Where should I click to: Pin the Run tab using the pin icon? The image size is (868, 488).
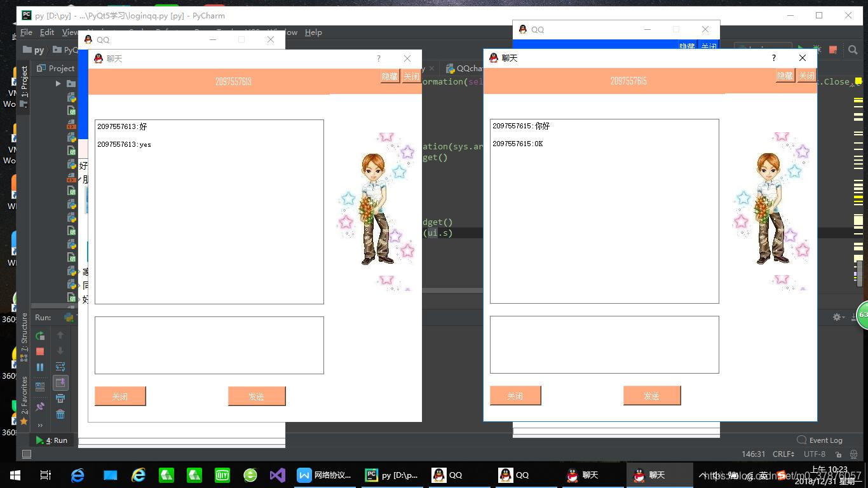click(x=40, y=406)
